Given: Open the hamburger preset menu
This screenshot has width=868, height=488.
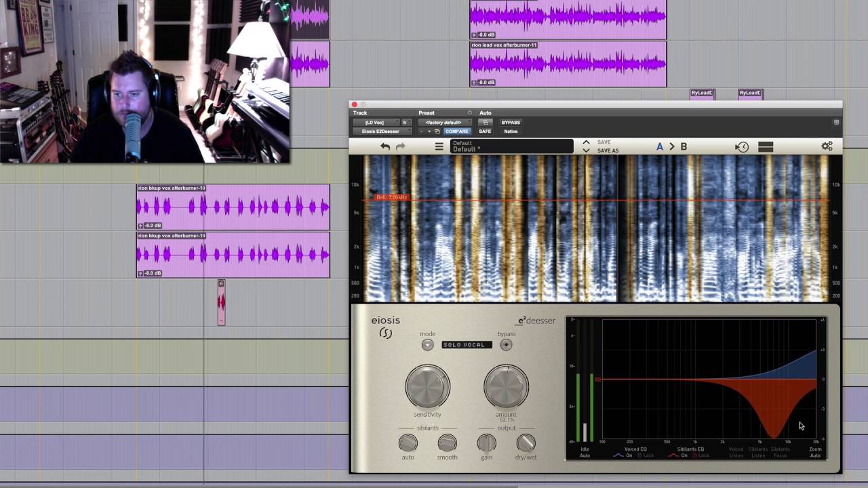Looking at the screenshot, I should 439,146.
